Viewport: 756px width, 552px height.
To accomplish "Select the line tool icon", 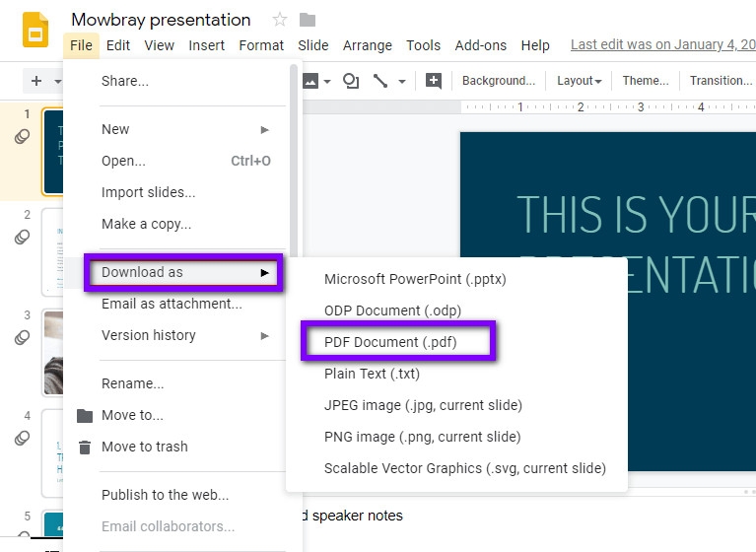I will click(380, 81).
